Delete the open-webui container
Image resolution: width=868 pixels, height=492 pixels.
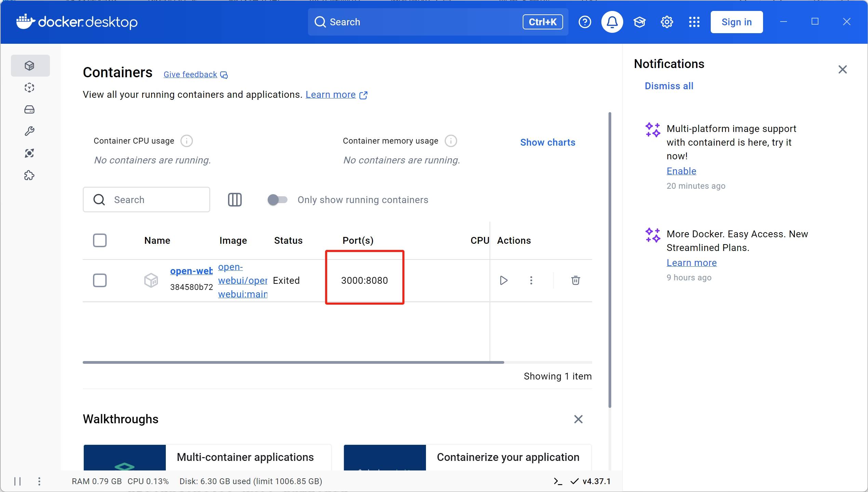(x=575, y=280)
